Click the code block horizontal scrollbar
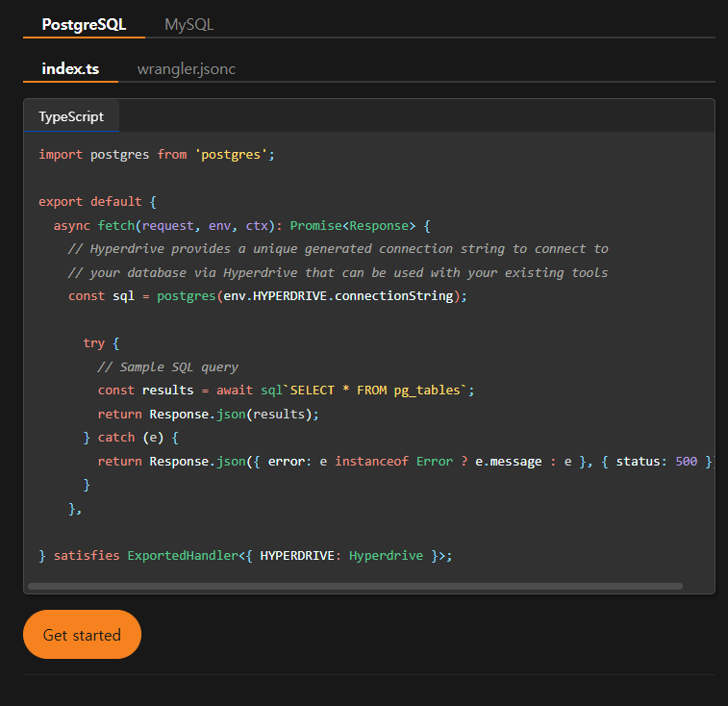 tap(355, 585)
